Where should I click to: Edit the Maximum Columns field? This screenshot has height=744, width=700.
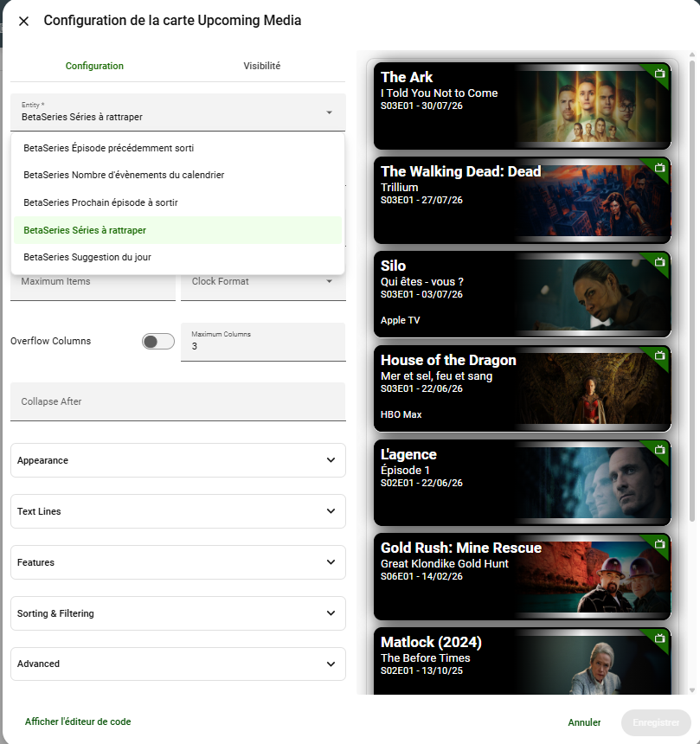pyautogui.click(x=263, y=342)
